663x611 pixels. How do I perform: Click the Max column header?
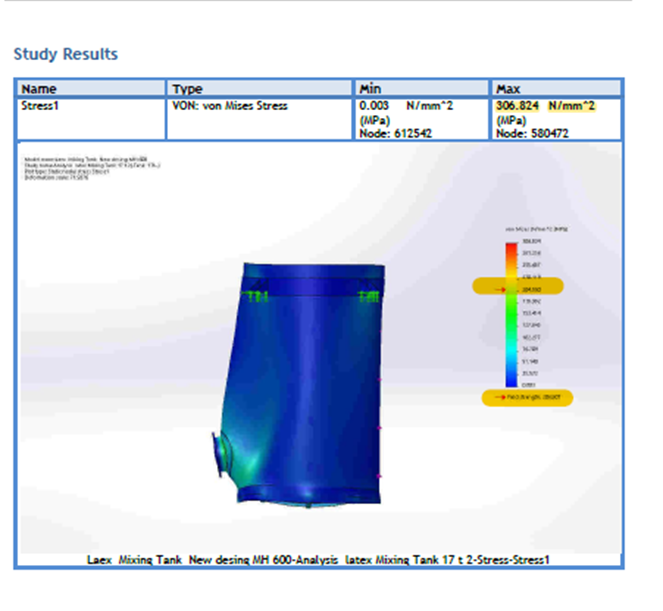click(509, 89)
